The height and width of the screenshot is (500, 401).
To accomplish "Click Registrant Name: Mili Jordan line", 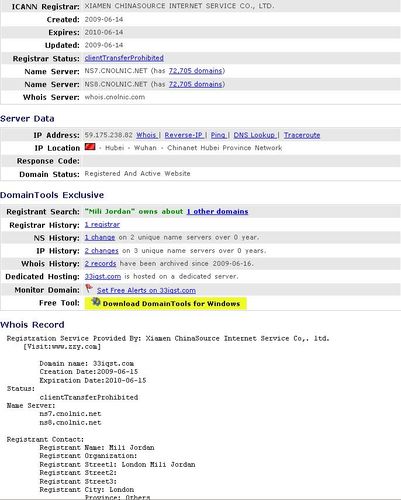I will tap(97, 447).
